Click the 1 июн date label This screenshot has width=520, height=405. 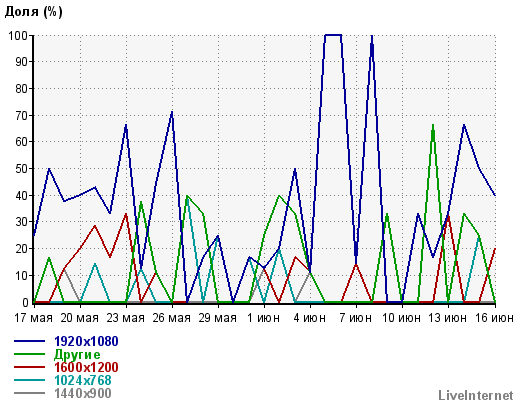coord(264,318)
